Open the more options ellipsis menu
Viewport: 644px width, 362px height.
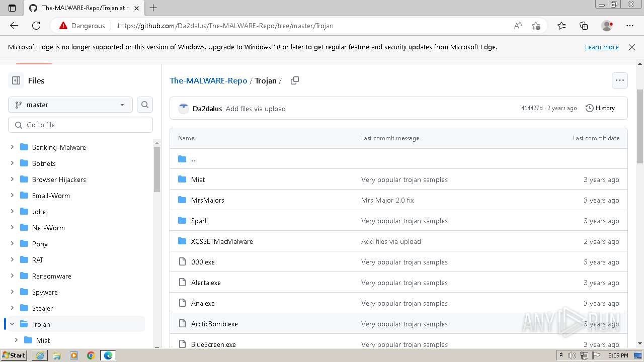pos(619,80)
